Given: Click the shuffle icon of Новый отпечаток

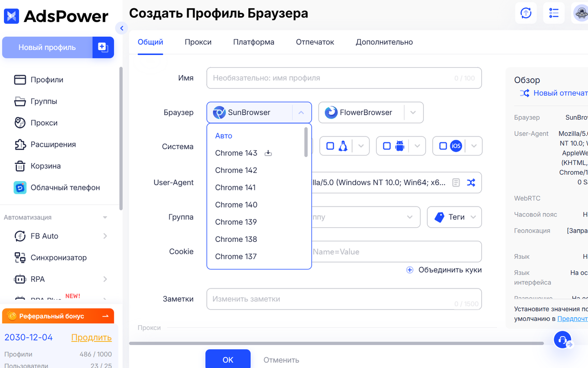Looking at the screenshot, I should click(524, 93).
